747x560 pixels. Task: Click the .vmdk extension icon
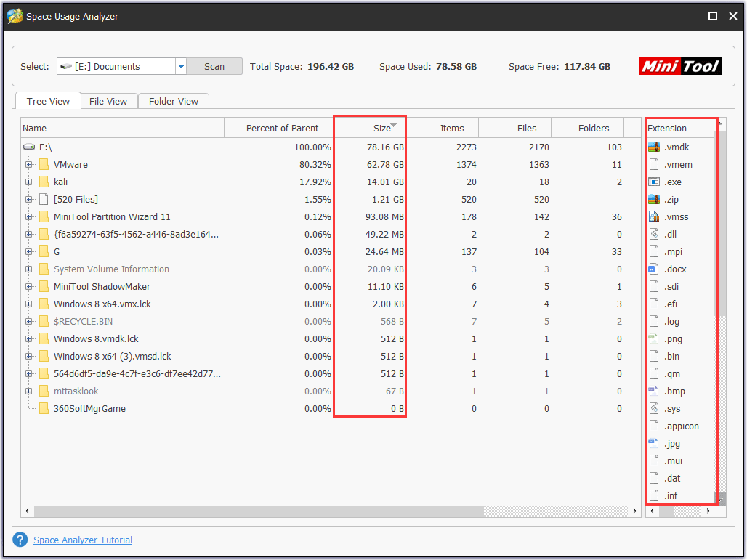click(654, 147)
